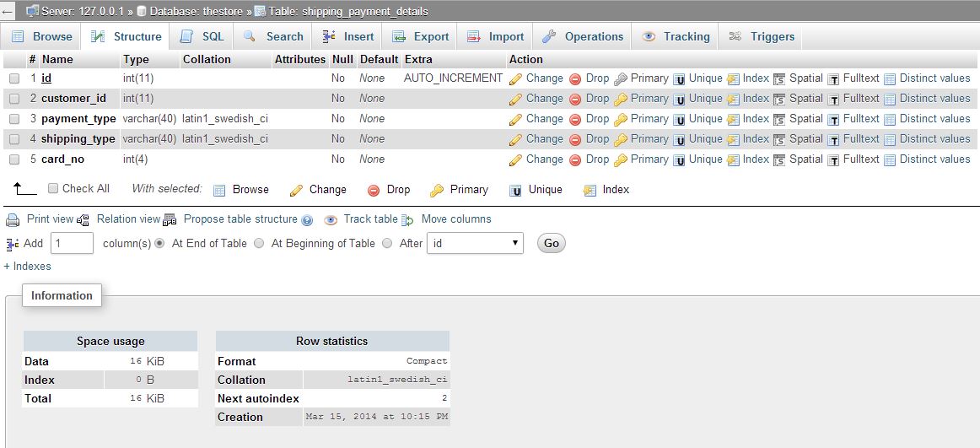Click the Print view link
This screenshot has height=448, width=980.
click(50, 219)
